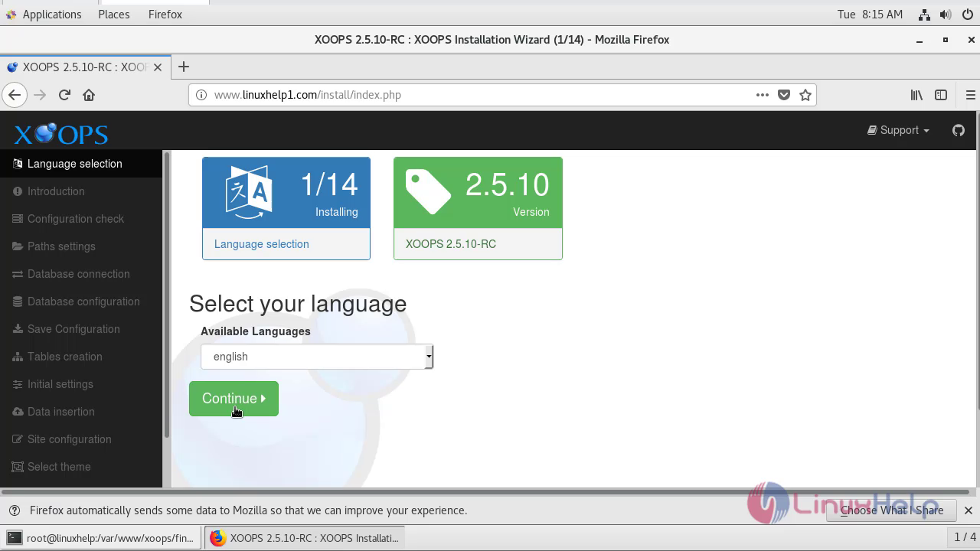Go back with Firefox back arrow
The image size is (980, 551).
pos(14,95)
